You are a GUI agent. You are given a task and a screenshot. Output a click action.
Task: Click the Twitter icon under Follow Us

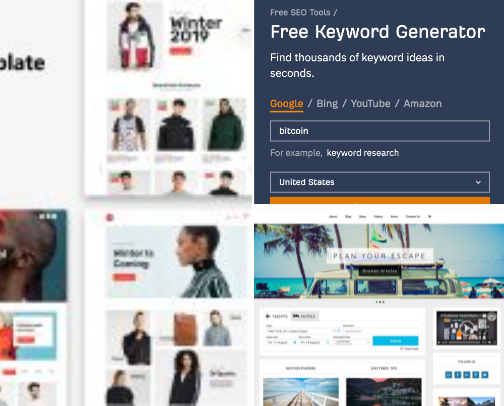tap(485, 375)
